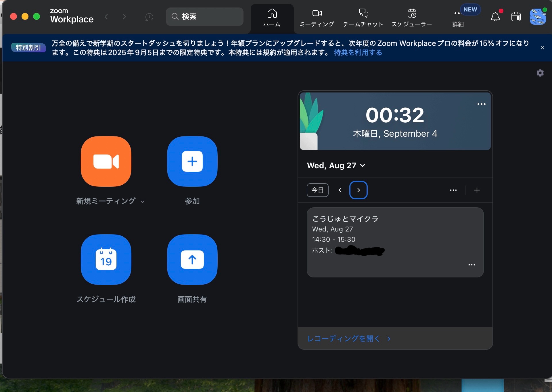Focus the 検索 search field
The height and width of the screenshot is (392, 552).
[205, 17]
